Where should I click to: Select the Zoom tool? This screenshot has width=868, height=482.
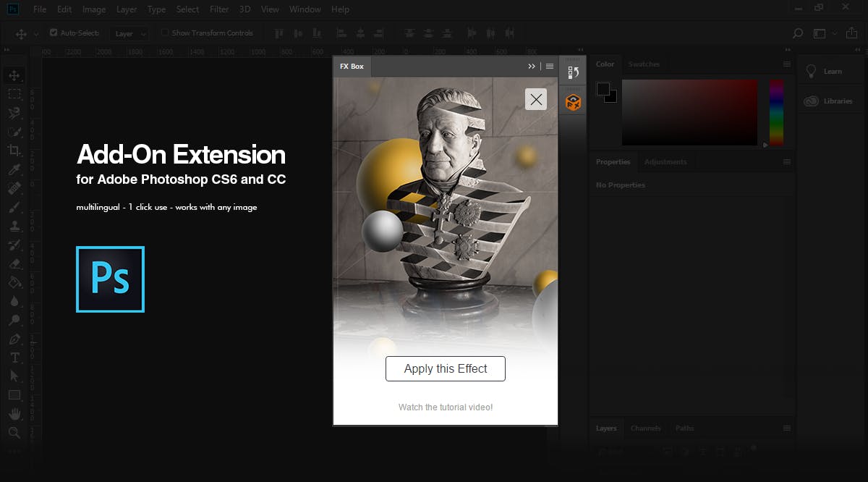click(15, 433)
